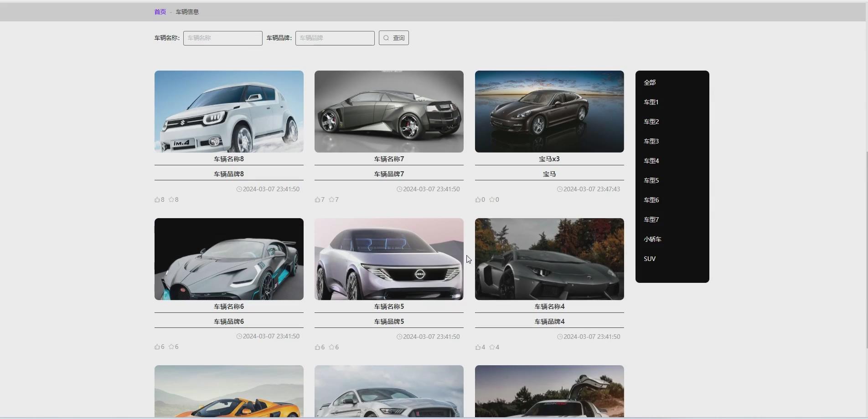Click the thumbs-up icon under 车辆名称8
The width and height of the screenshot is (868, 419).
coord(157,199)
